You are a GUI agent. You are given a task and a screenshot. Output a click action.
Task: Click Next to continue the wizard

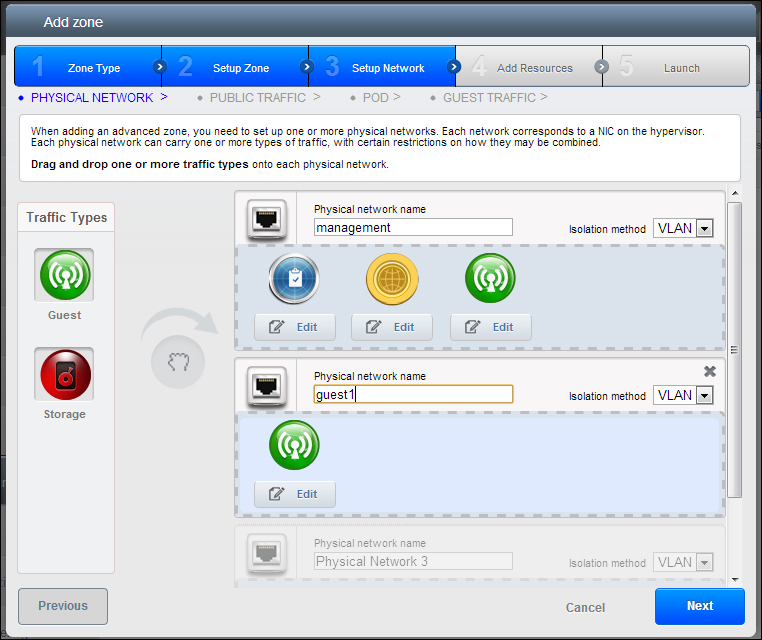click(x=699, y=606)
